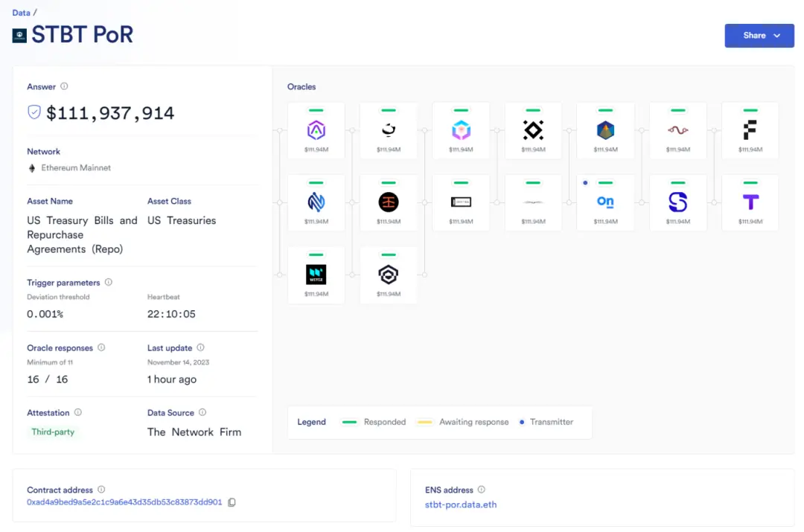Open the Attestation info icon
Viewport: 804px width, 532px height.
point(78,412)
